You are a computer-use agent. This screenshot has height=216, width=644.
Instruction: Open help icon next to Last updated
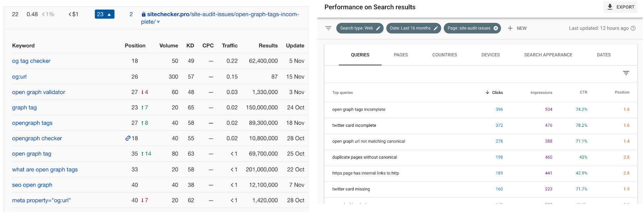click(x=633, y=28)
